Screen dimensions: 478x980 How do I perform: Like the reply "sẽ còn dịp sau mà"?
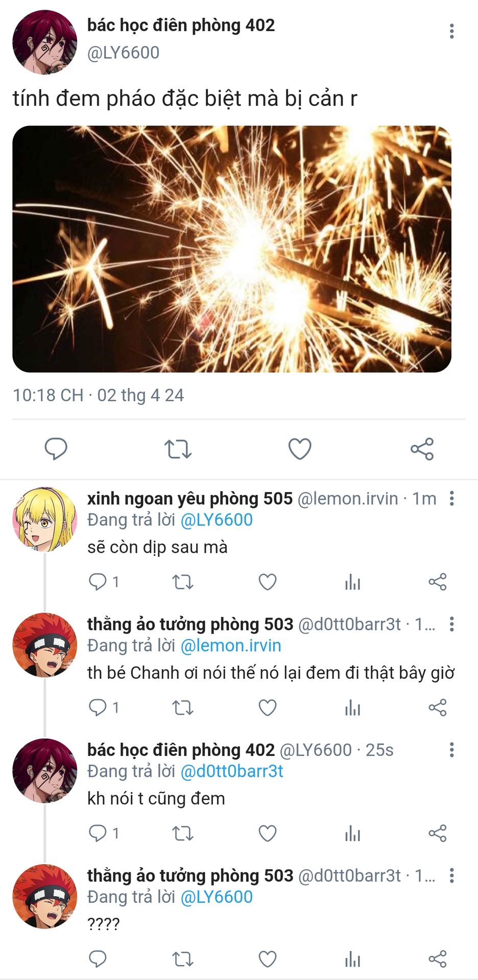tap(268, 582)
